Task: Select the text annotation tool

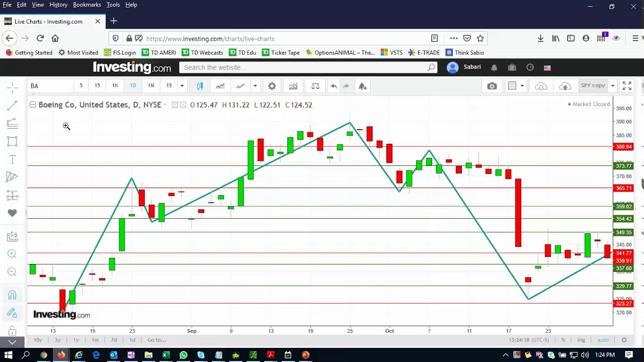Action: coord(13,159)
